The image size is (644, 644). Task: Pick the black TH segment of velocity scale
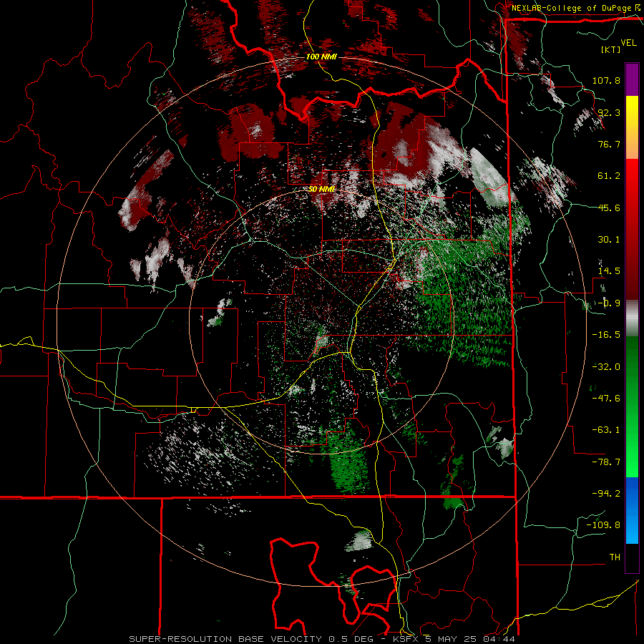tap(632, 557)
